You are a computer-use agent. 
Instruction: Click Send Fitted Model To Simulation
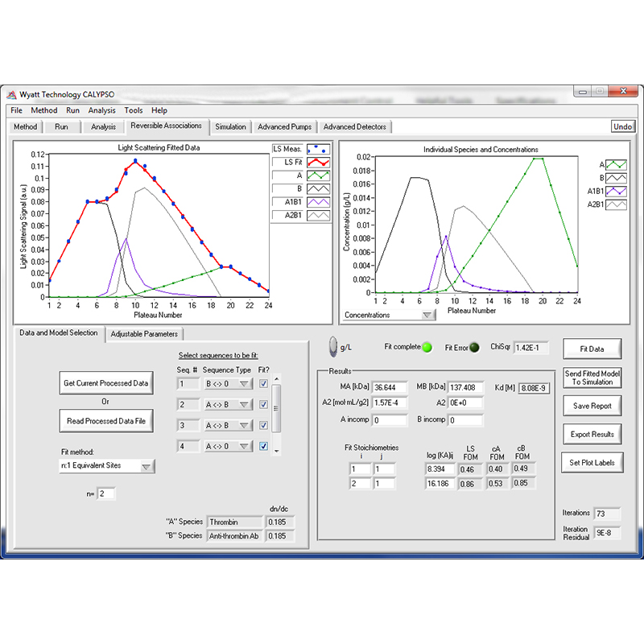pos(592,378)
